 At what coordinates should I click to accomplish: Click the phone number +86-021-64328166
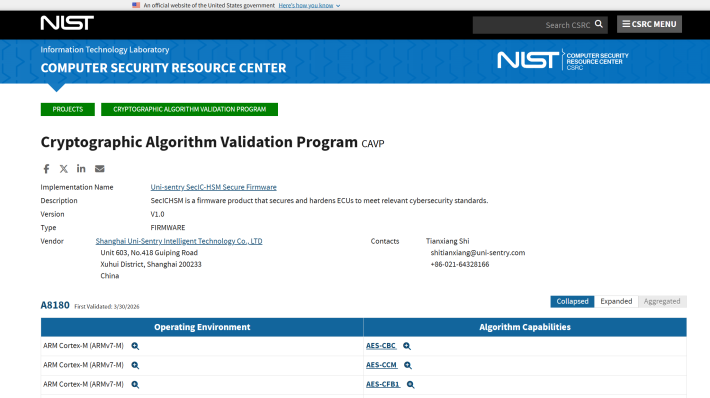coord(460,264)
